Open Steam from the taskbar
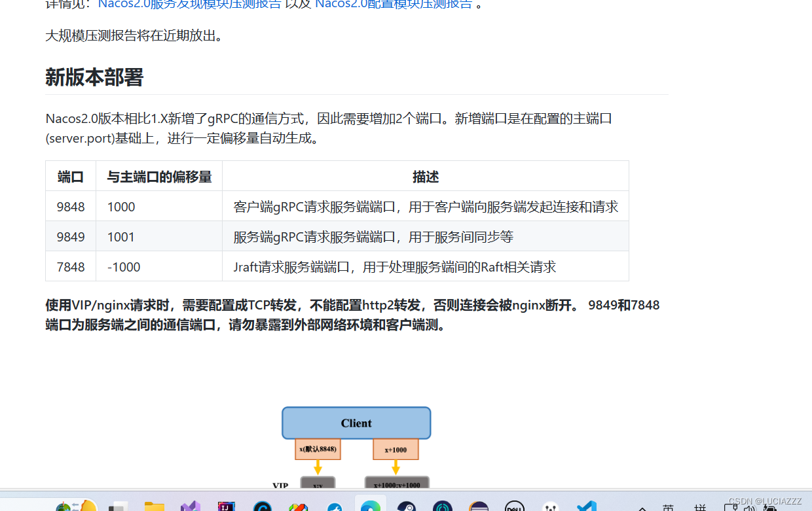This screenshot has width=812, height=511. 406,506
